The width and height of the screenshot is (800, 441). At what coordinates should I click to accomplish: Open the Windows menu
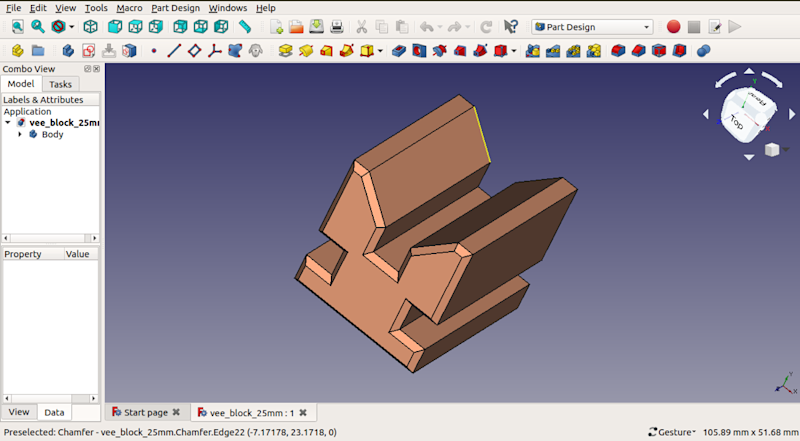[x=228, y=8]
